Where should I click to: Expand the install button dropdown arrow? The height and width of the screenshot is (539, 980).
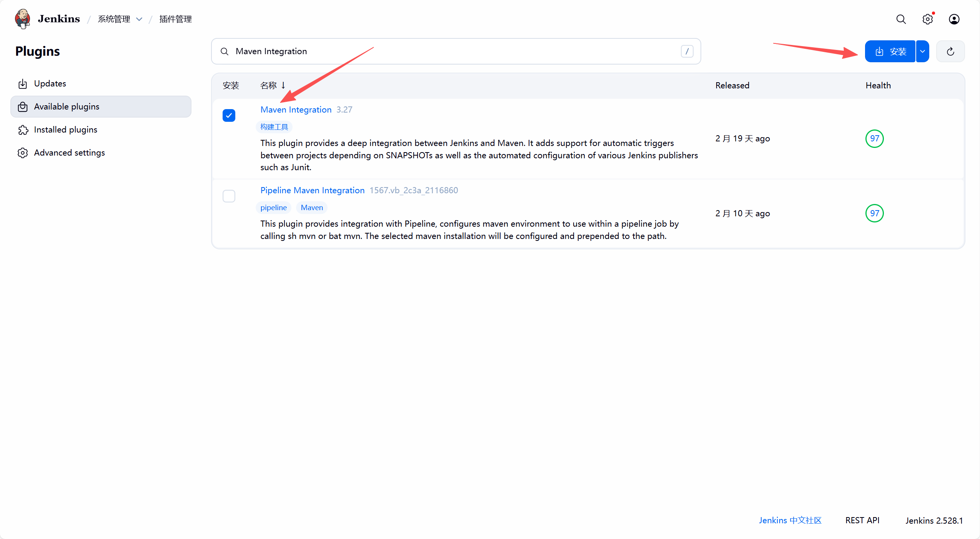pyautogui.click(x=922, y=51)
